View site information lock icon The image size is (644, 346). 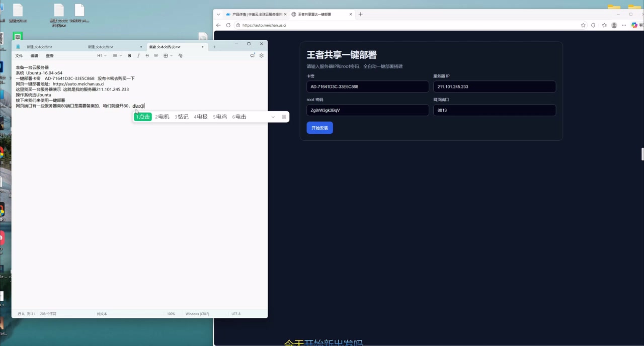point(238,25)
